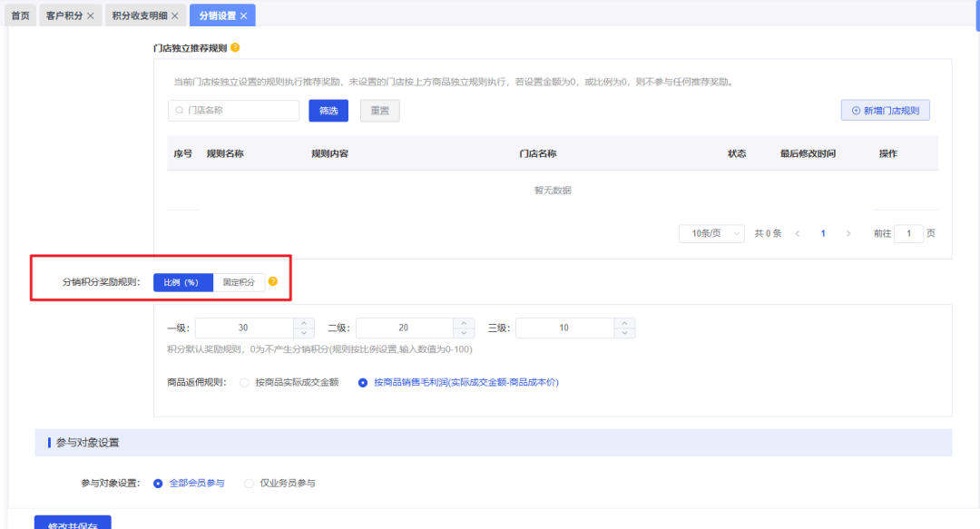This screenshot has width=980, height=529.
Task: Click the 修改并保存 save button
Action: pyautogui.click(x=71, y=524)
